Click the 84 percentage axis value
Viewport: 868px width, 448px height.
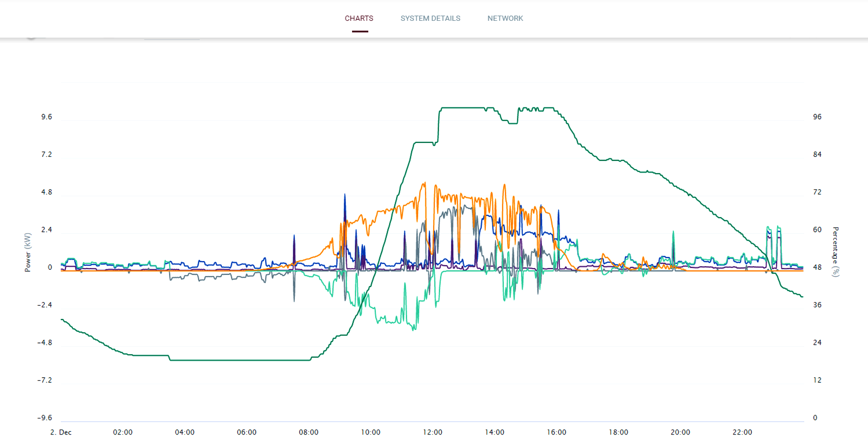[817, 154]
